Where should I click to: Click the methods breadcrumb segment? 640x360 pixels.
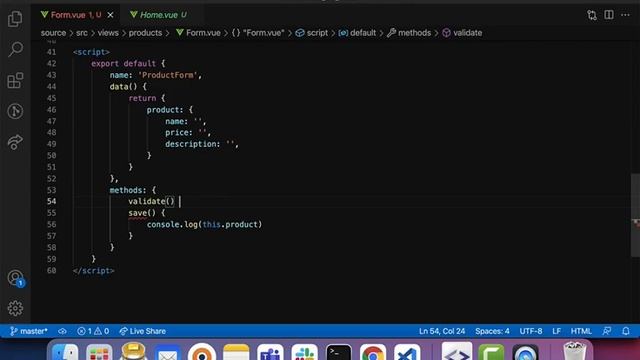pos(409,33)
